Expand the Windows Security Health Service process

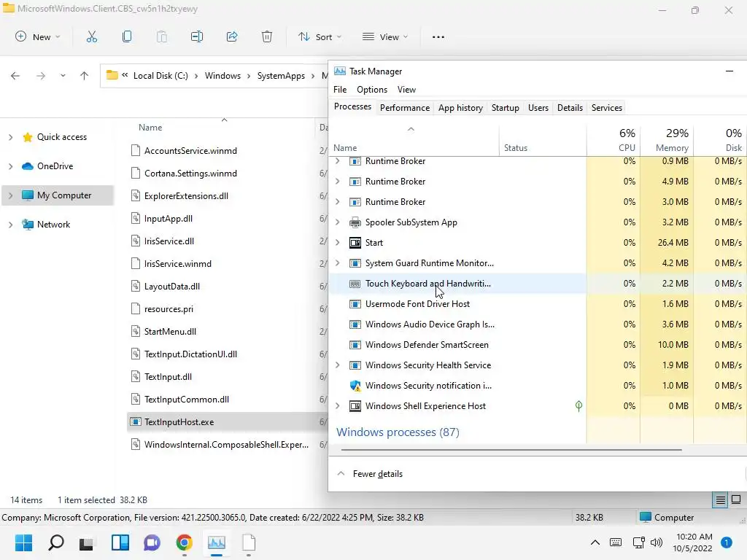(x=338, y=365)
